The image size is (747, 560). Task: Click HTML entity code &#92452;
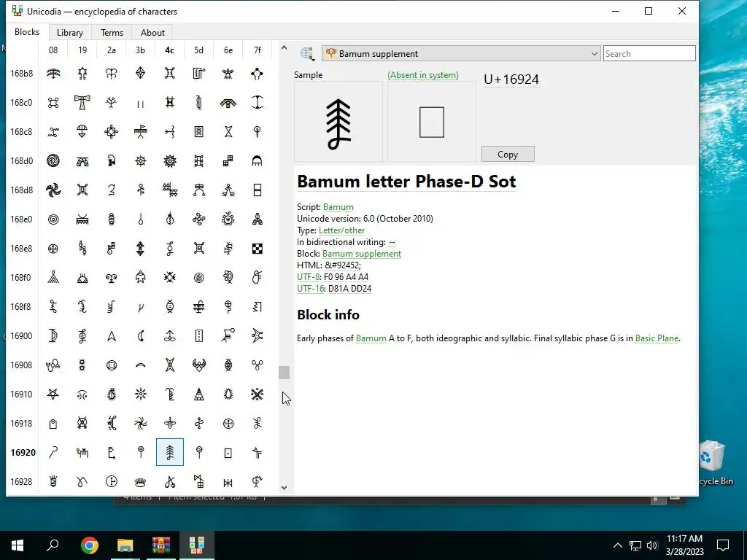tap(343, 265)
